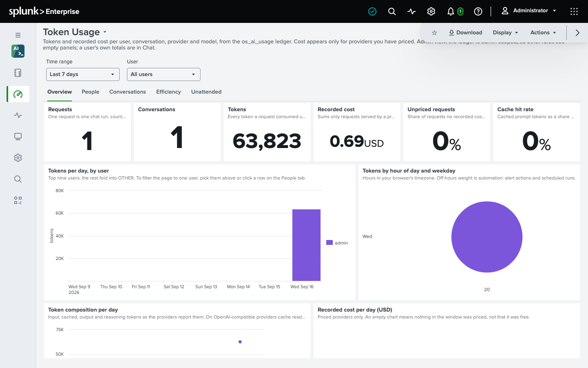Open the Splunk Enterprise home logo
This screenshot has height=368, width=588.
click(44, 11)
